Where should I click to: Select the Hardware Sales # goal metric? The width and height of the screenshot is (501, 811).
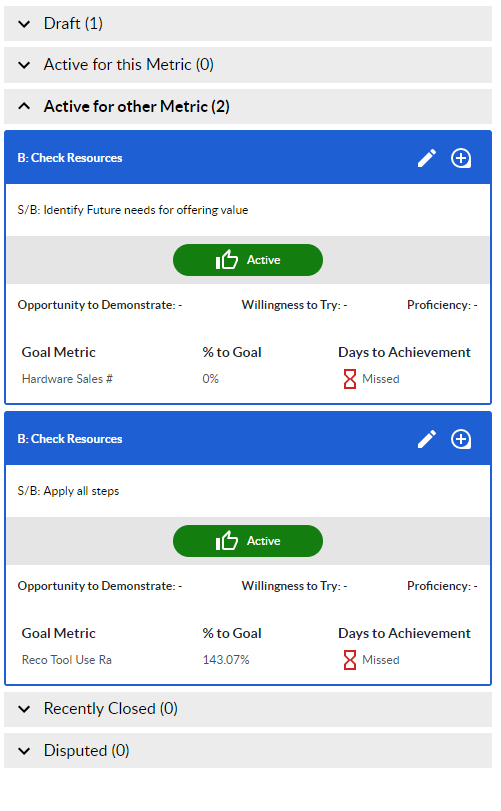(67, 379)
